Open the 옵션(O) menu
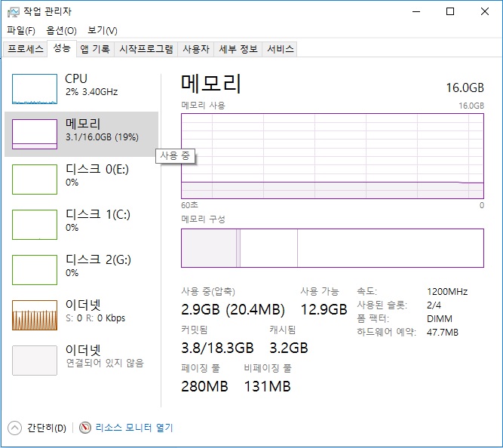 61,31
